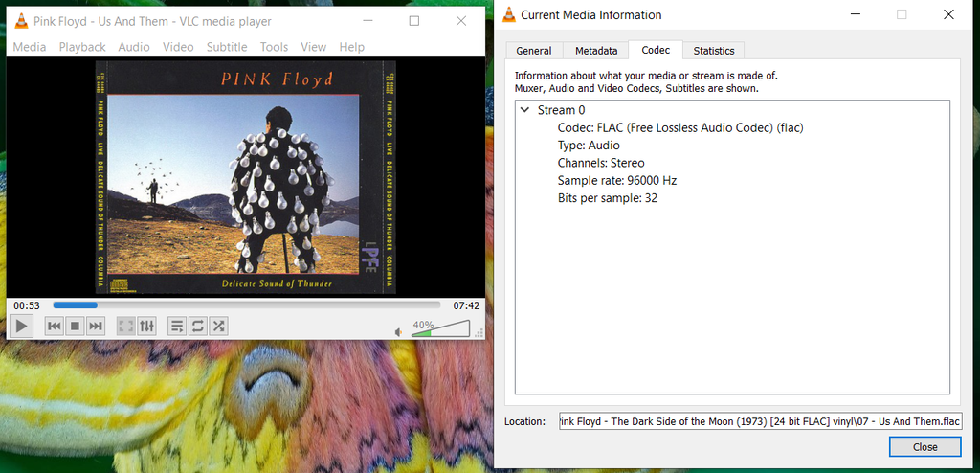
Task: Mute audio via the speaker icon
Action: click(x=399, y=332)
